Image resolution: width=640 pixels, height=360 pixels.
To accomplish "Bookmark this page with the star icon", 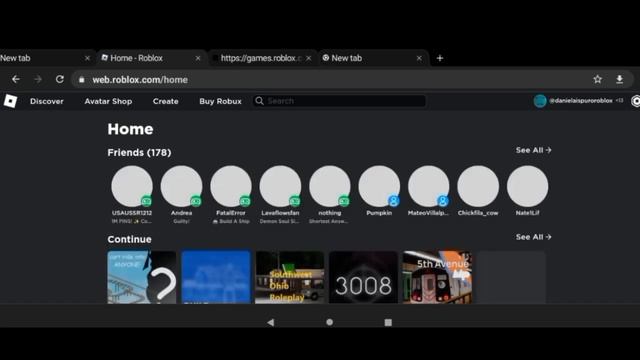I will point(598,79).
